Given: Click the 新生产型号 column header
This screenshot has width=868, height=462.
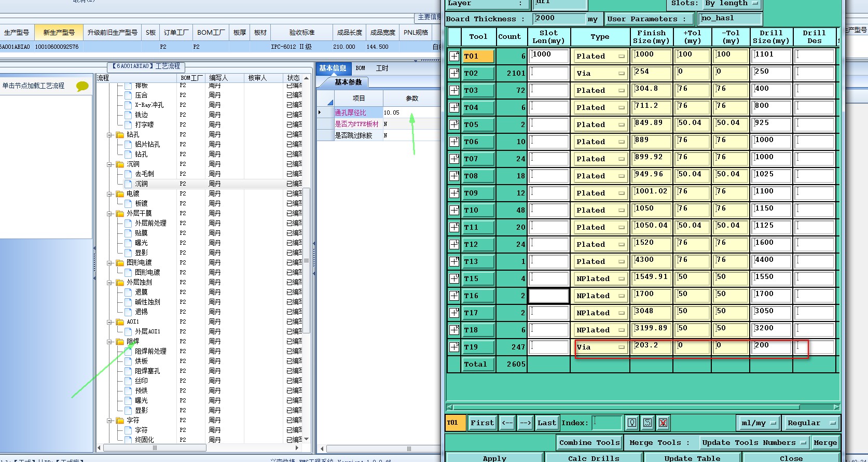Looking at the screenshot, I should pos(59,32).
